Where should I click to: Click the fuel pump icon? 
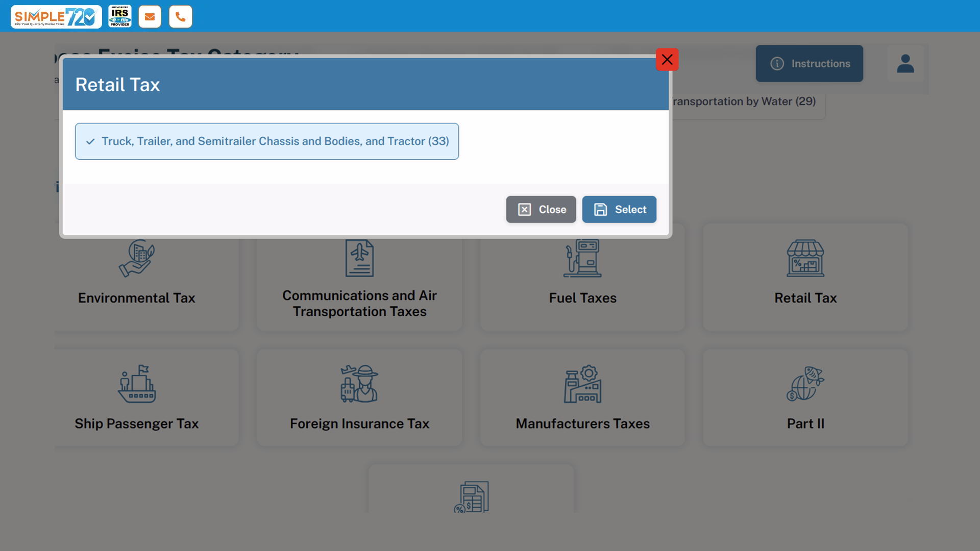(582, 258)
